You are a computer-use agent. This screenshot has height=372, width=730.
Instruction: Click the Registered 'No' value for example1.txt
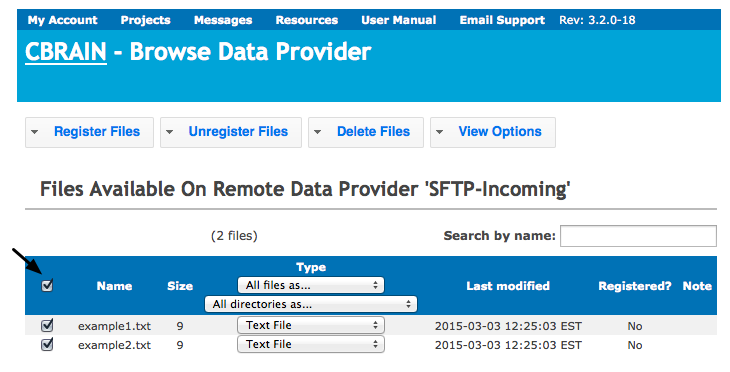tap(635, 326)
